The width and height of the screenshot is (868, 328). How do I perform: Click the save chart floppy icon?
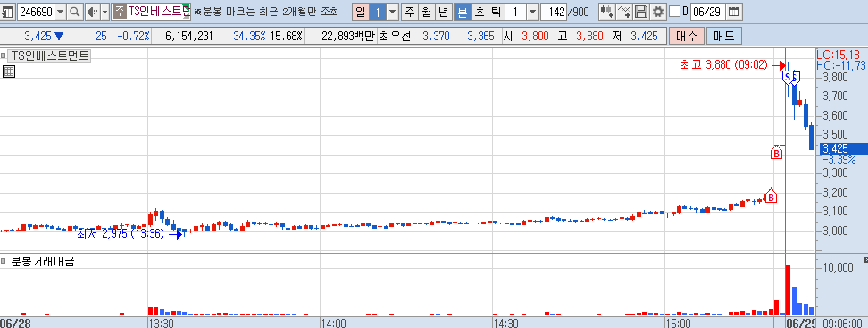point(641,11)
